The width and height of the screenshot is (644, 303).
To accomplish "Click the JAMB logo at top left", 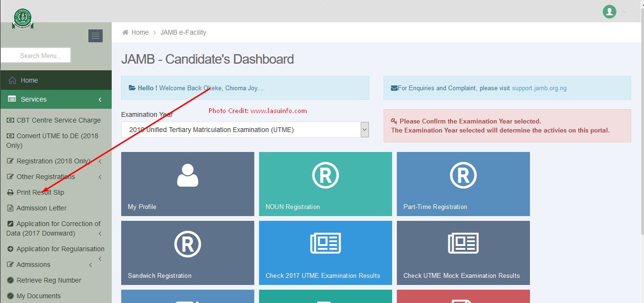I will [22, 19].
